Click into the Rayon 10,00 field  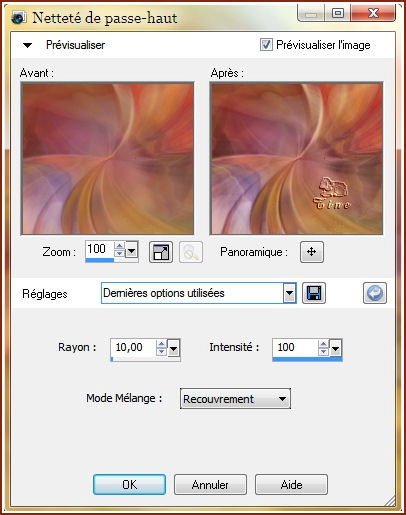click(x=133, y=348)
